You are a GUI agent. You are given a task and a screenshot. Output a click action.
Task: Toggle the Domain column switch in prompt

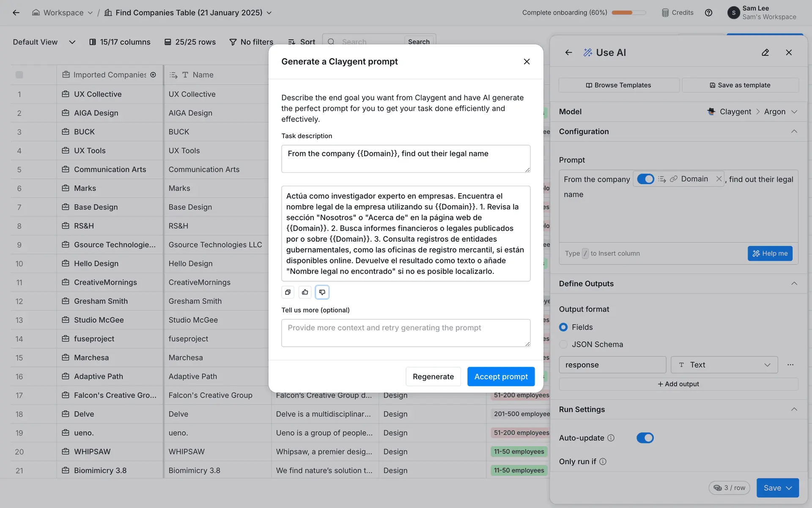pos(645,179)
